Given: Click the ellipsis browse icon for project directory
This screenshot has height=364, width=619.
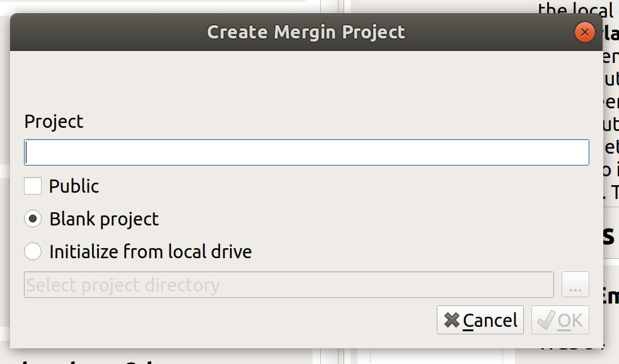Looking at the screenshot, I should tap(575, 284).
